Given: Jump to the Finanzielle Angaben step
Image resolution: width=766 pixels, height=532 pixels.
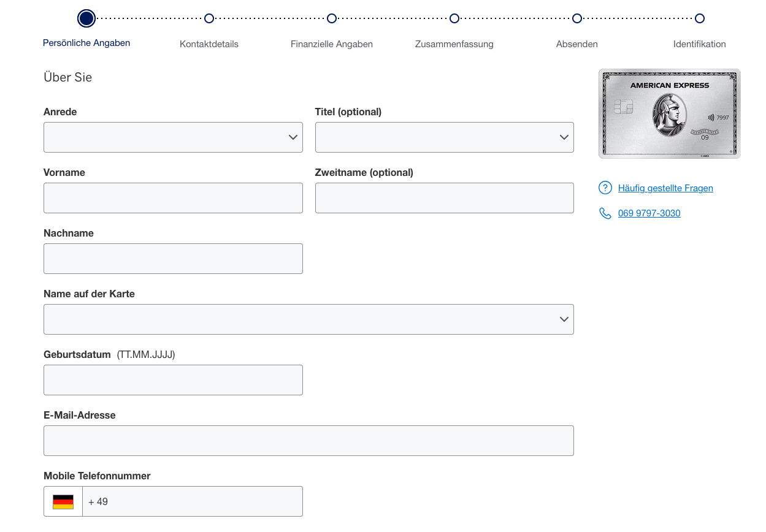Looking at the screenshot, I should [332, 18].
